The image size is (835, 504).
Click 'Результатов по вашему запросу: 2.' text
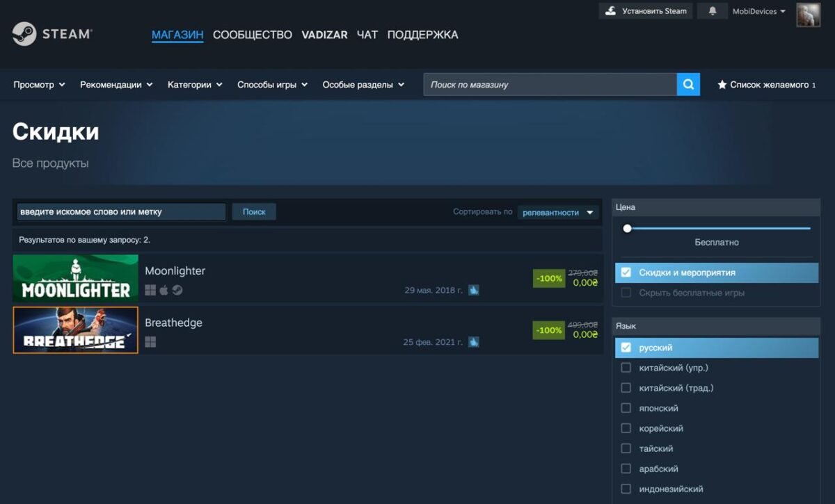coord(84,240)
